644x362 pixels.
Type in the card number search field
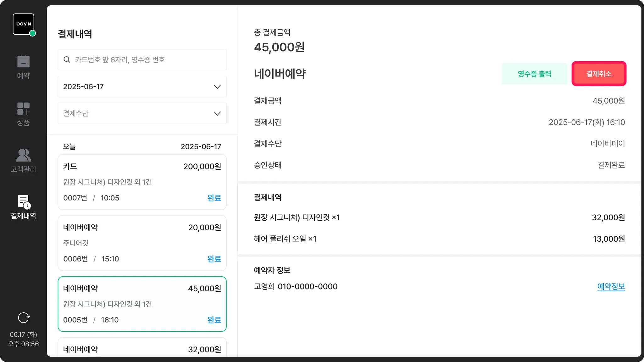[148, 60]
